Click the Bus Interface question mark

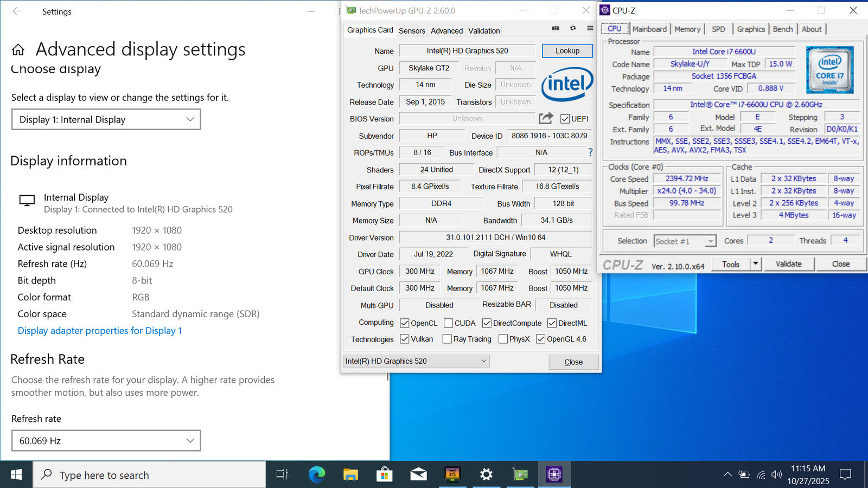point(590,152)
